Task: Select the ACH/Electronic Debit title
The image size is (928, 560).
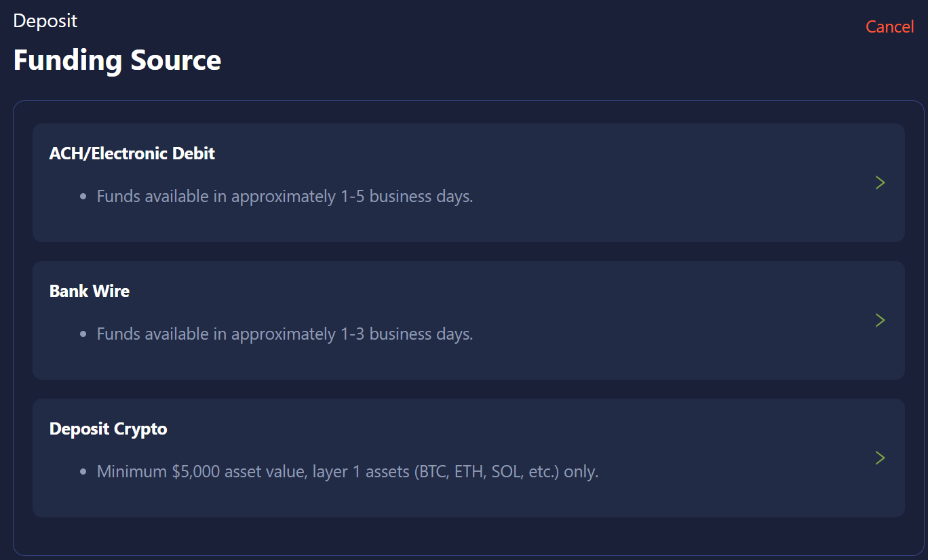Action: tap(132, 153)
